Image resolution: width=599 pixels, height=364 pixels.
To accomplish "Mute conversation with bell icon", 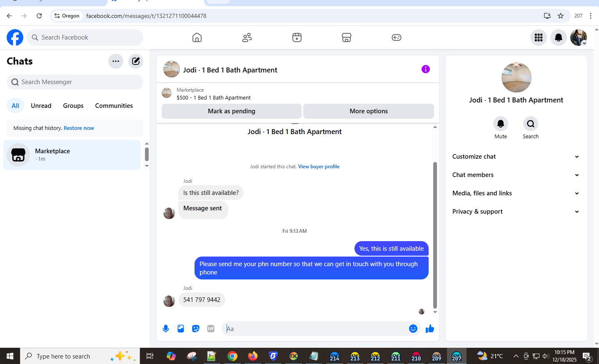I will point(501,124).
